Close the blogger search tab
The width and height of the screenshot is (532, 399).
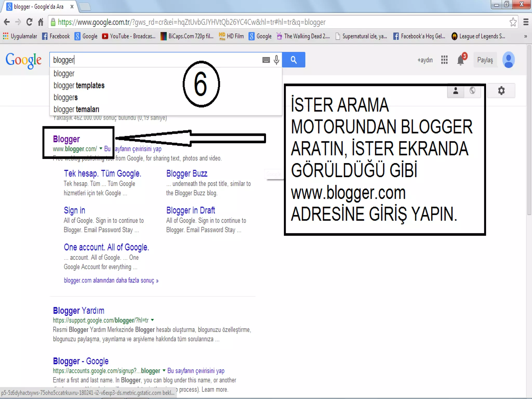coord(72,6)
